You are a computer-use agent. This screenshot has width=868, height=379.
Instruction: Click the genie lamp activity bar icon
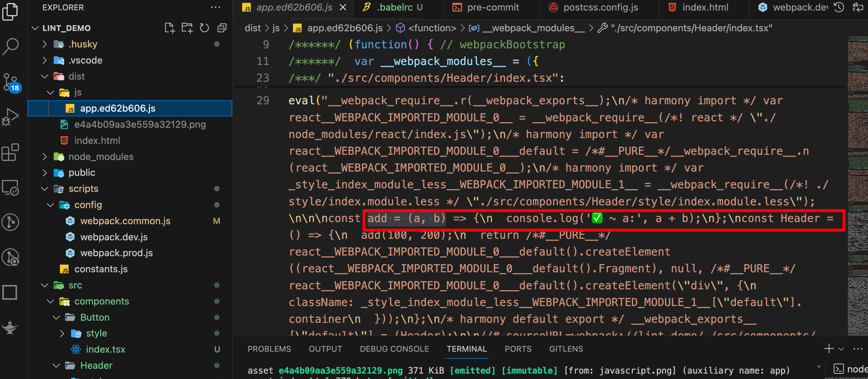click(10, 327)
